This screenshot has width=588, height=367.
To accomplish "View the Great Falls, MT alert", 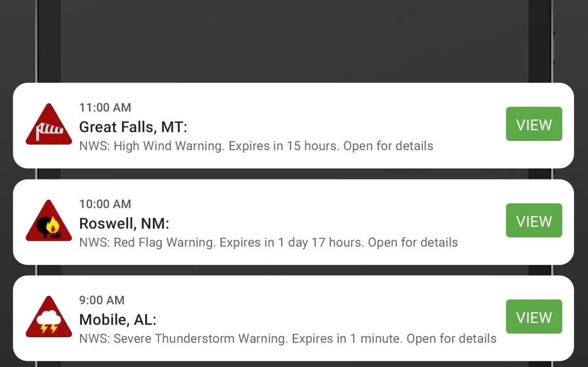I will [534, 124].
